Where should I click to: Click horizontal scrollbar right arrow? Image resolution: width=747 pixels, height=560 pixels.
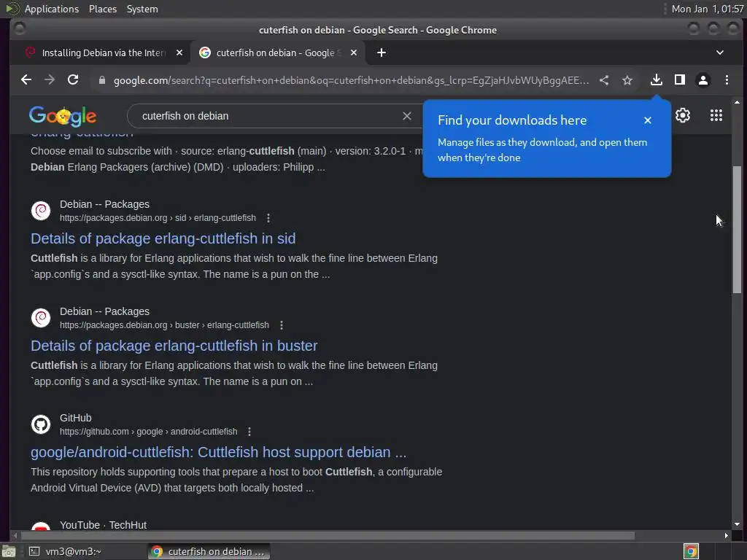point(726,536)
